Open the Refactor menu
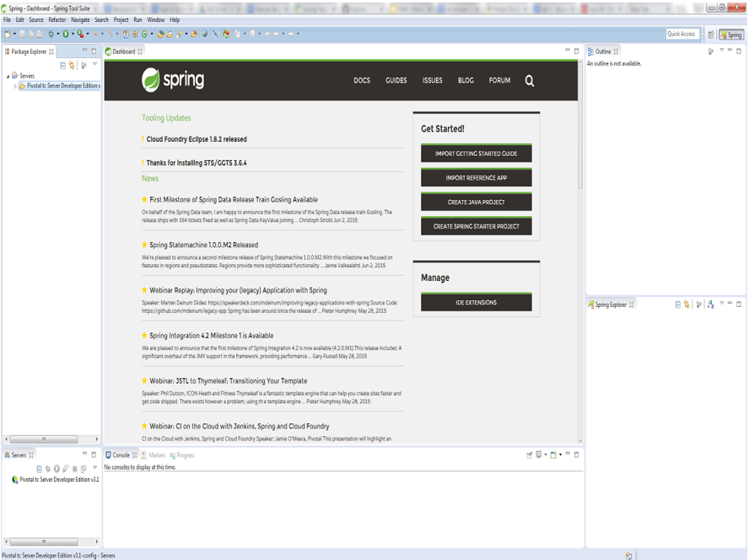The image size is (749, 560). pos(57,20)
